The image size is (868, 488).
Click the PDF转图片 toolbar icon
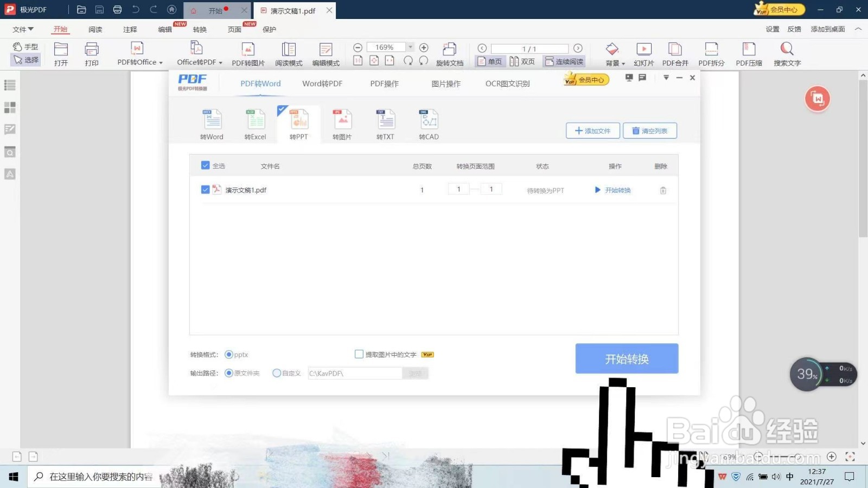(248, 54)
